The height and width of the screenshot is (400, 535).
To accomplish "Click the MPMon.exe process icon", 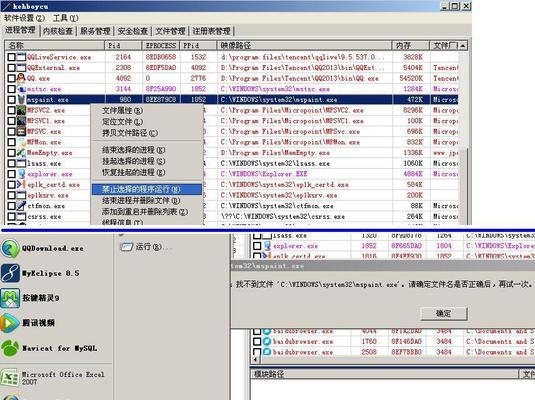I will pos(21,142).
